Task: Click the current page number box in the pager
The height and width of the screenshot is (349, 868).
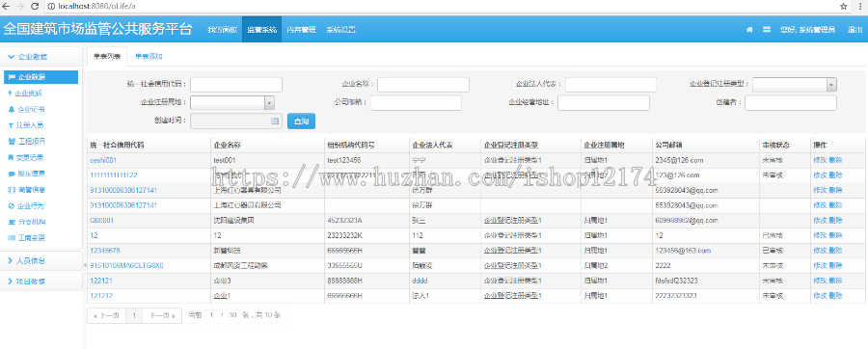Action: point(210,314)
